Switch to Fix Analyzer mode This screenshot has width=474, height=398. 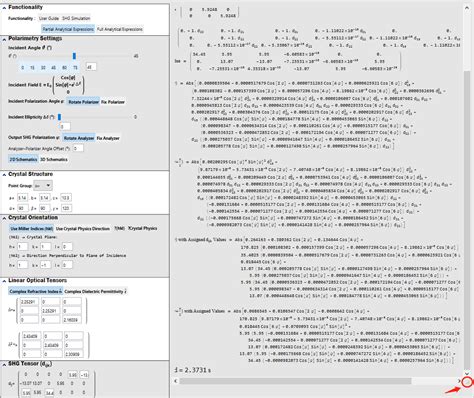coord(108,138)
